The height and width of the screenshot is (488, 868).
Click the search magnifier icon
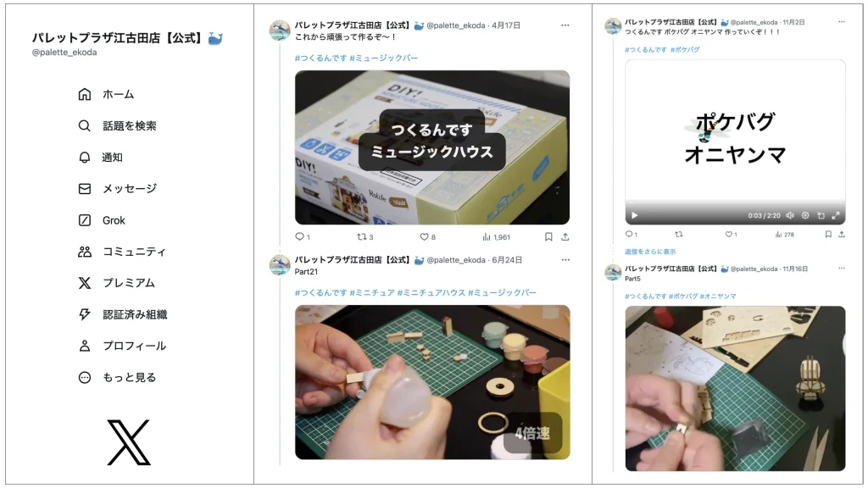click(x=84, y=126)
